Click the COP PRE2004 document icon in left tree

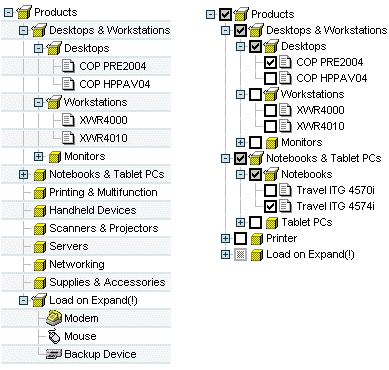(68, 66)
